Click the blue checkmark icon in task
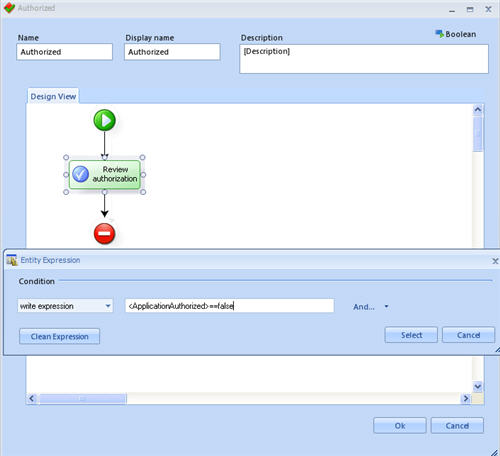Screen dimensions: 500x456 coord(81,174)
